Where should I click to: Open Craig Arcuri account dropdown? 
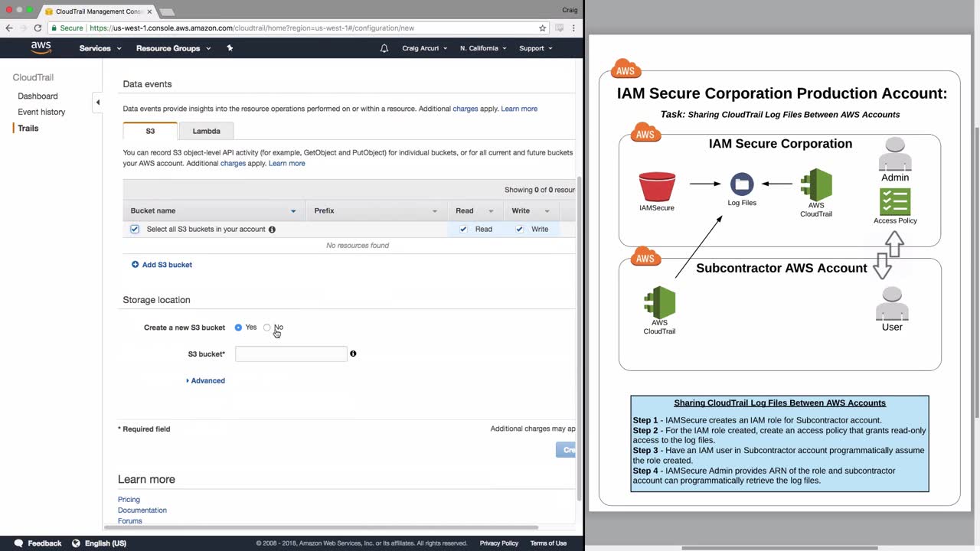424,48
